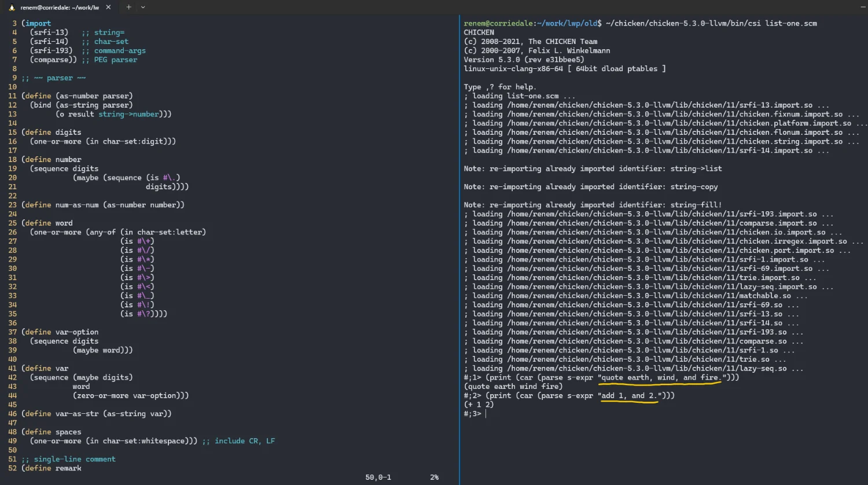Click the "#;1>" REPL input line

tap(601, 377)
